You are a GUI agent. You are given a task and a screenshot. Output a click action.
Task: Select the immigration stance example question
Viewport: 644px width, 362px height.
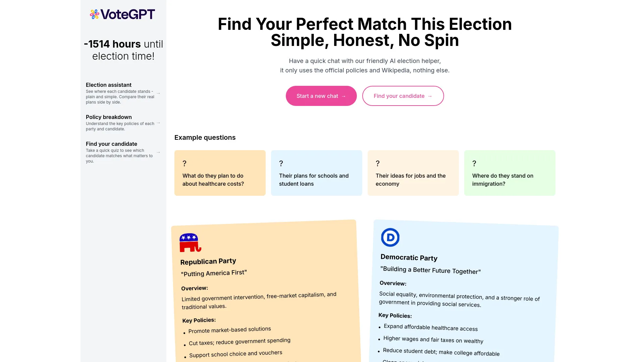[509, 173]
